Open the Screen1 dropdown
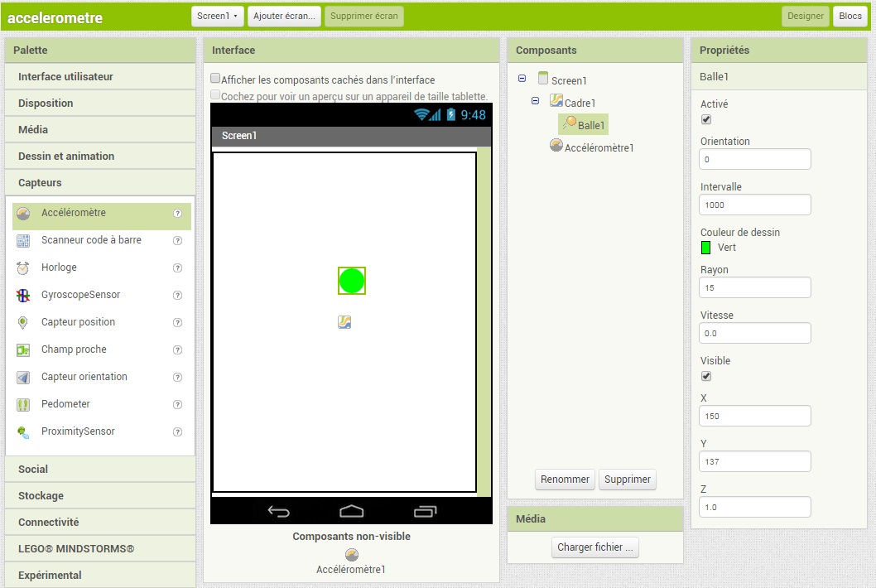Viewport: 876px width, 588px height. point(217,17)
